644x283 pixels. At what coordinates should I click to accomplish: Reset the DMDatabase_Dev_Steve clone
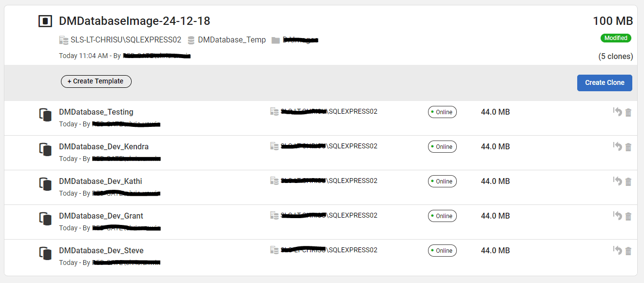[618, 251]
